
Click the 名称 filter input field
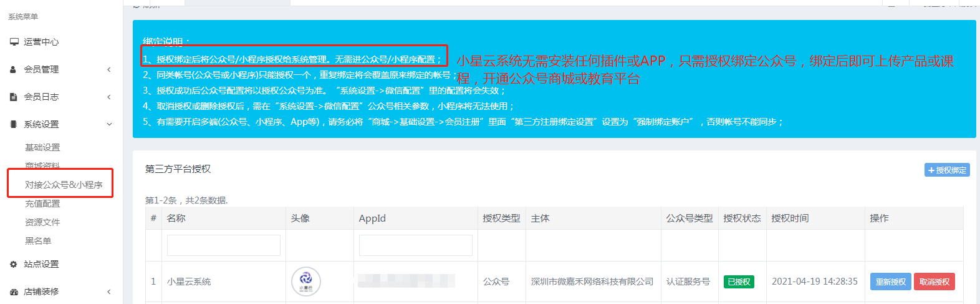point(223,245)
